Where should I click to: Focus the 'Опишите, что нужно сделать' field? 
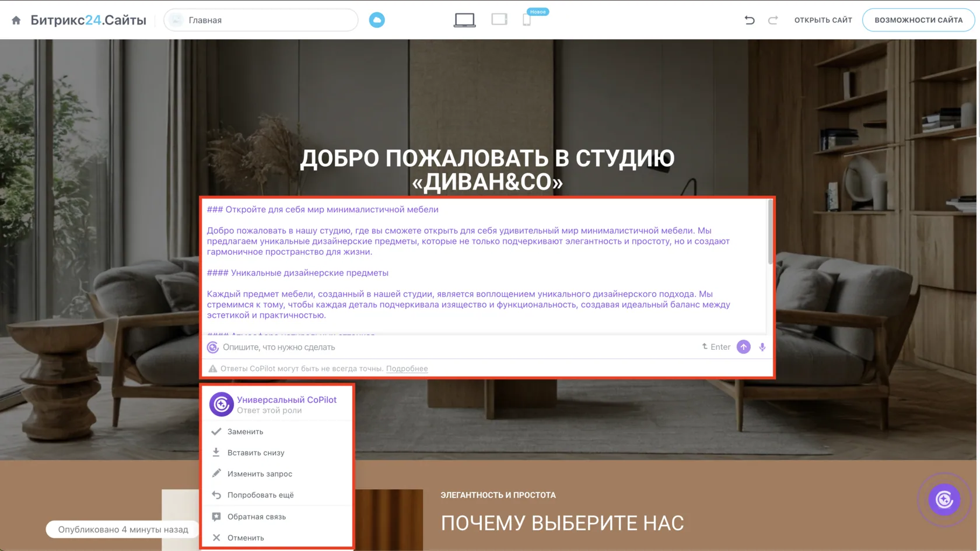click(x=458, y=347)
